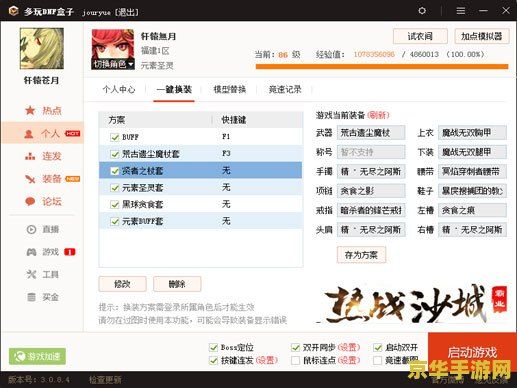This screenshot has width=517, height=388.
Task: Click the 存为方案 button
Action: point(361,255)
